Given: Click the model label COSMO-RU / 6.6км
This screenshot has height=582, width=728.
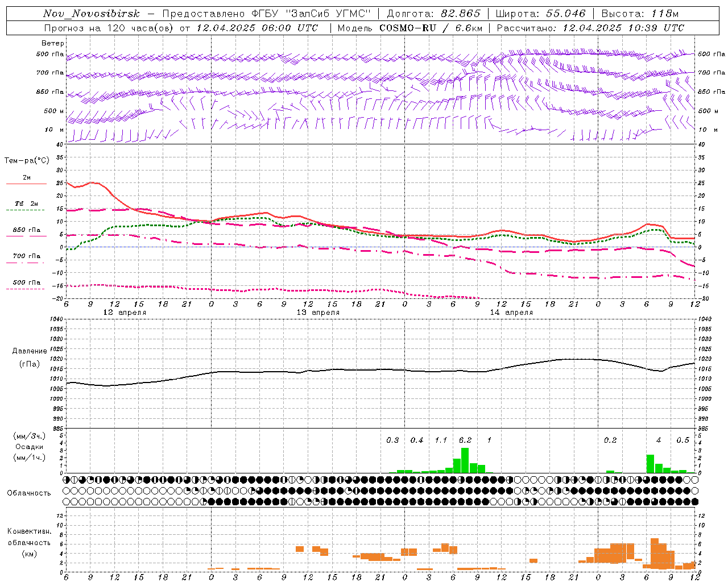Looking at the screenshot, I should (x=431, y=28).
